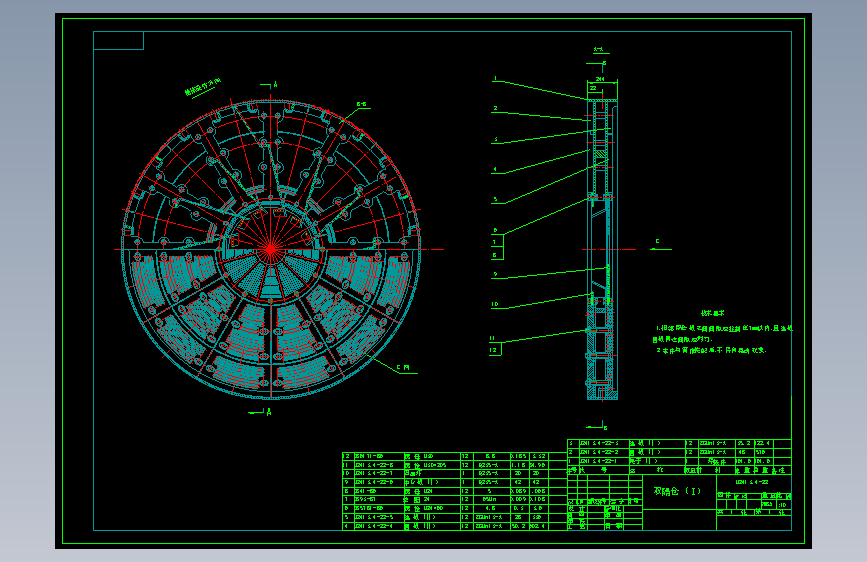867x562 pixels.
Task: Click the B-B leader label near circle top right
Action: 362,104
